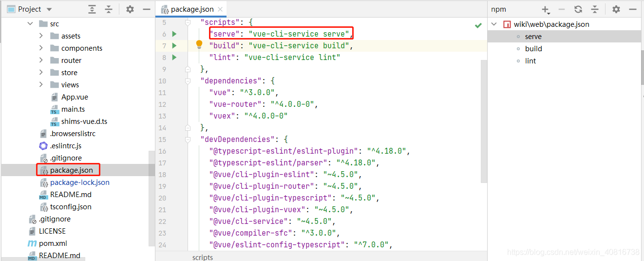This screenshot has width=644, height=261.
Task: Expand the components folder
Action: coord(41,48)
